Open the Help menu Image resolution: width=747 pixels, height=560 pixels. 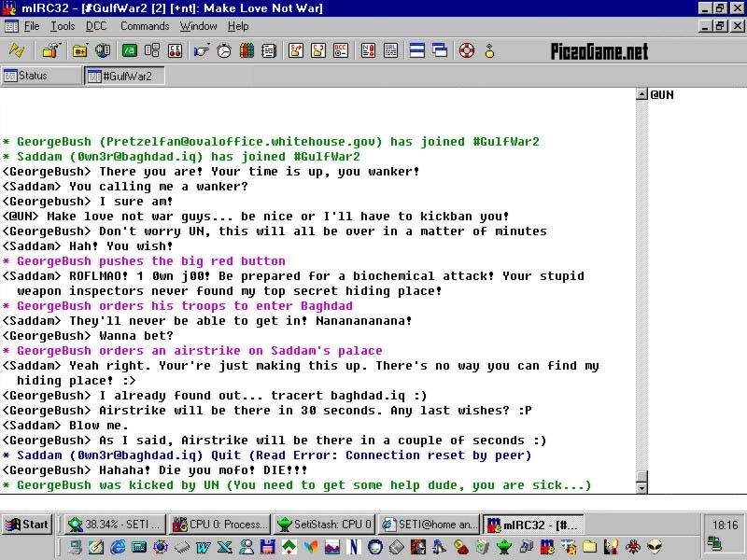click(x=238, y=26)
